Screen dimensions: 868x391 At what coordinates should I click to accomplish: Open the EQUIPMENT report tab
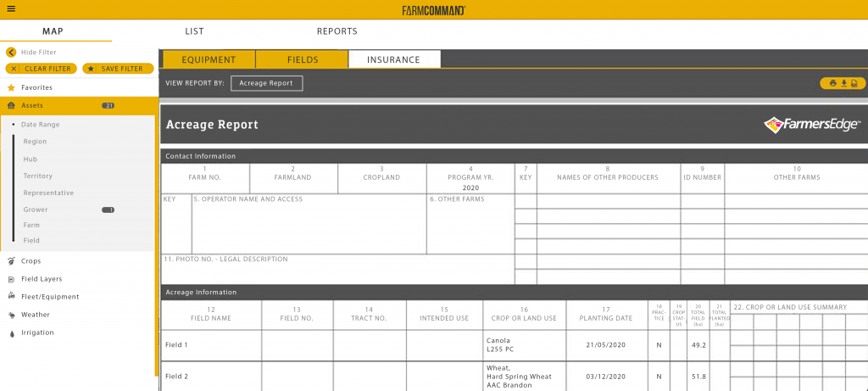[x=209, y=59]
